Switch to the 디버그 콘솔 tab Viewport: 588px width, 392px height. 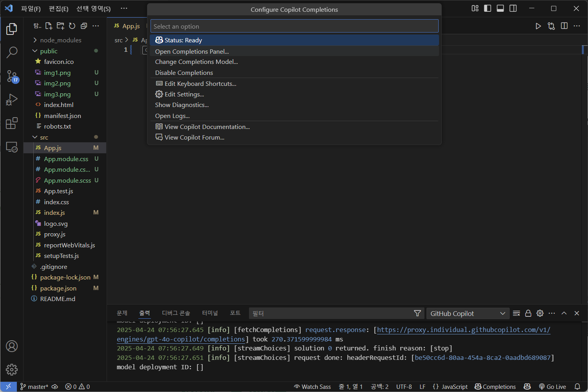pyautogui.click(x=176, y=313)
